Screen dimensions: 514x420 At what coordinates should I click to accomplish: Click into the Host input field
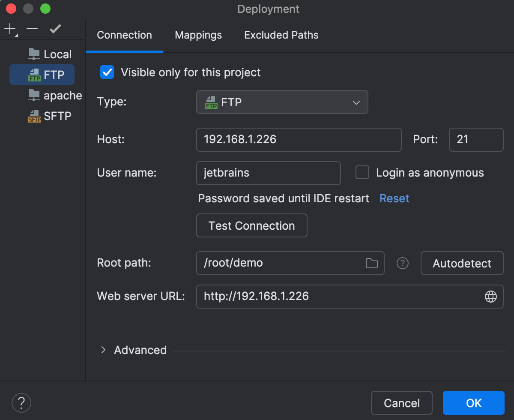[299, 139]
